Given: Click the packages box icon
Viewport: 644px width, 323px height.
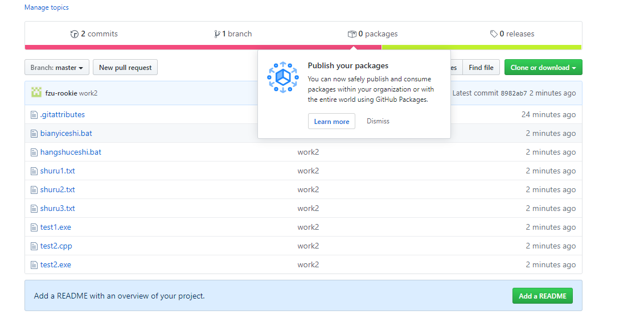Looking at the screenshot, I should (x=352, y=34).
